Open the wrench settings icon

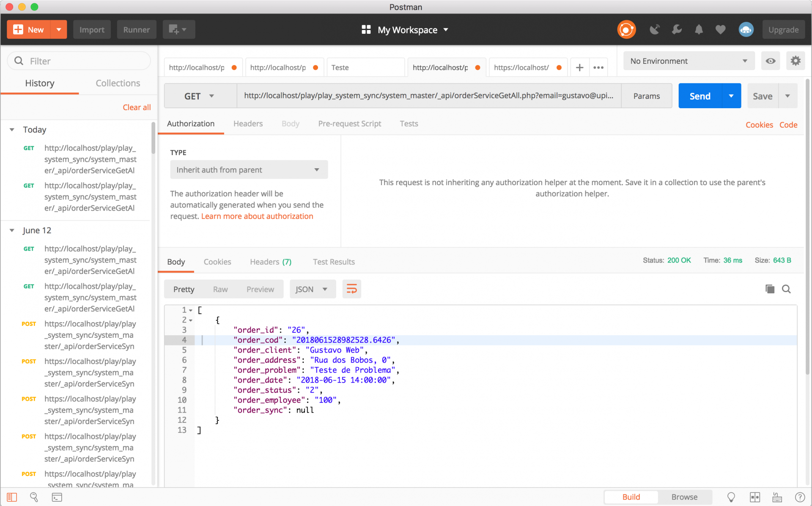click(677, 30)
